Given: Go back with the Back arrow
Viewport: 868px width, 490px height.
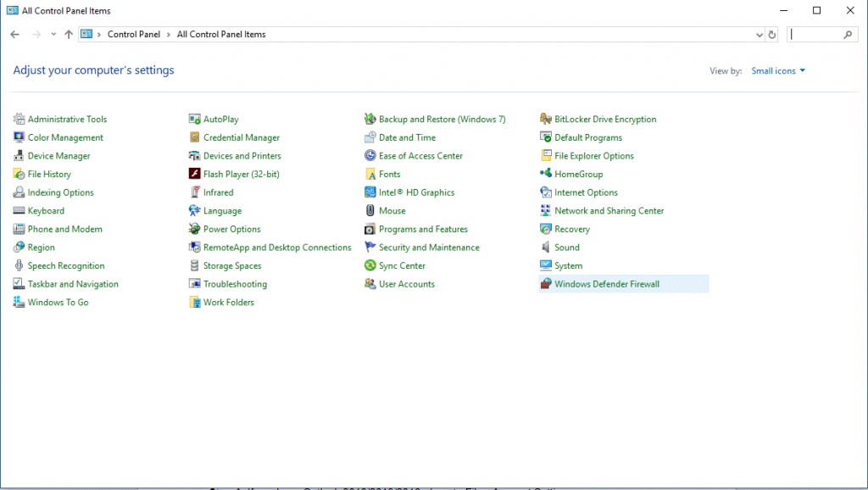Looking at the screenshot, I should (15, 34).
